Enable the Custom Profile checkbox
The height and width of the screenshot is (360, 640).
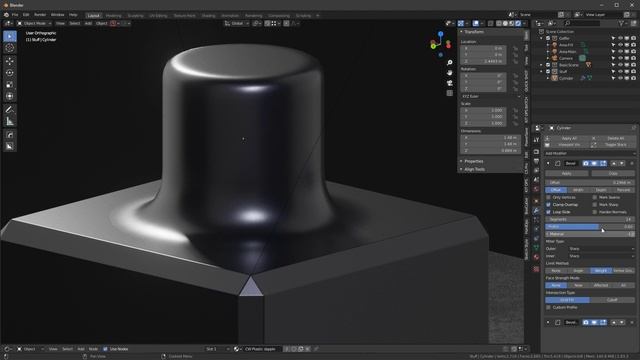pos(549,307)
